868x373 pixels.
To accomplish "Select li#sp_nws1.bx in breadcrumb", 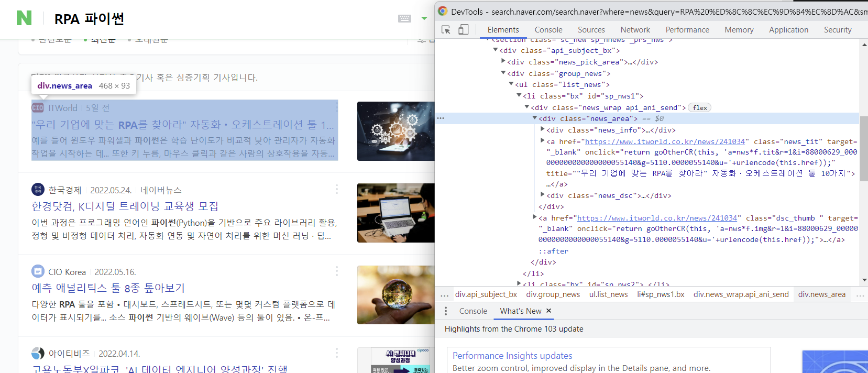I will click(x=661, y=294).
